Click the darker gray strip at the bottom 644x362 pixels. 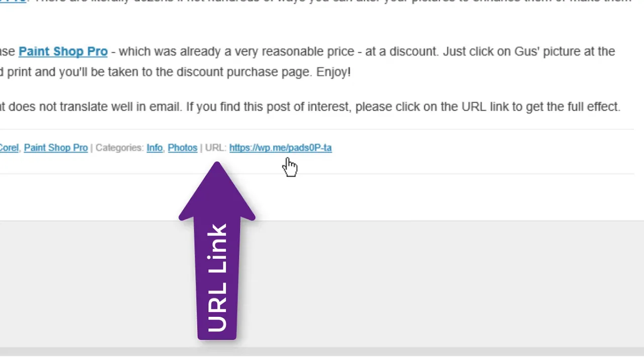[322, 352]
